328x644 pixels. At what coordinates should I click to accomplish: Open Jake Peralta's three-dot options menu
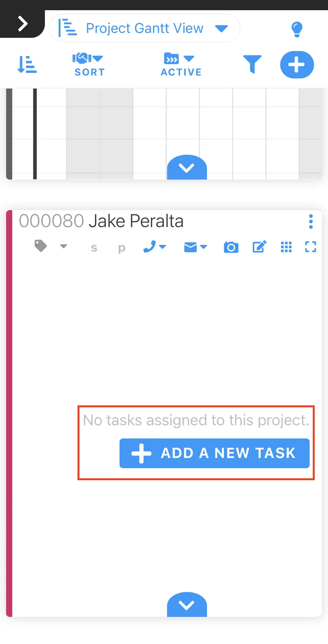coord(311,222)
